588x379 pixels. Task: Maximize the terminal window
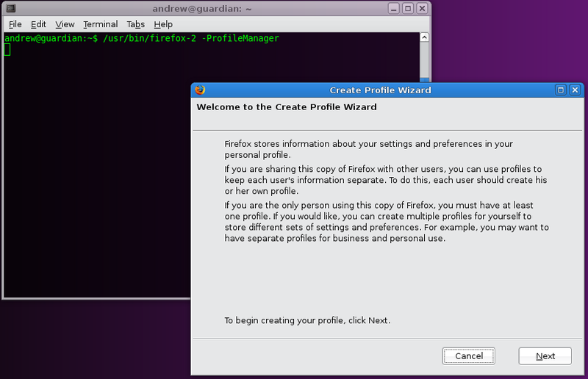[408, 8]
